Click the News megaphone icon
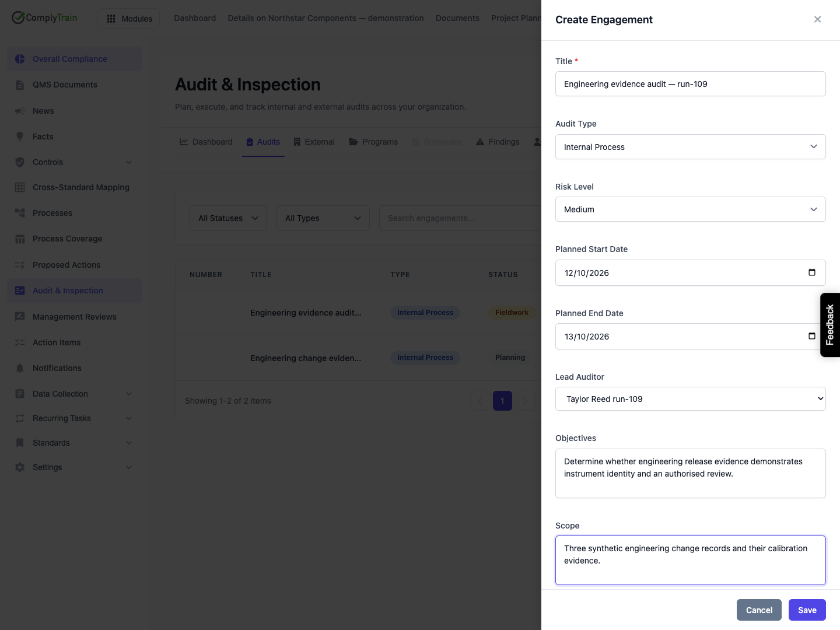 (x=20, y=111)
